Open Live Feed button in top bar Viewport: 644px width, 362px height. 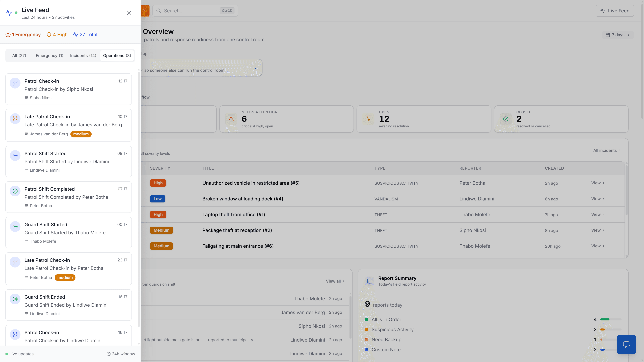click(x=615, y=11)
